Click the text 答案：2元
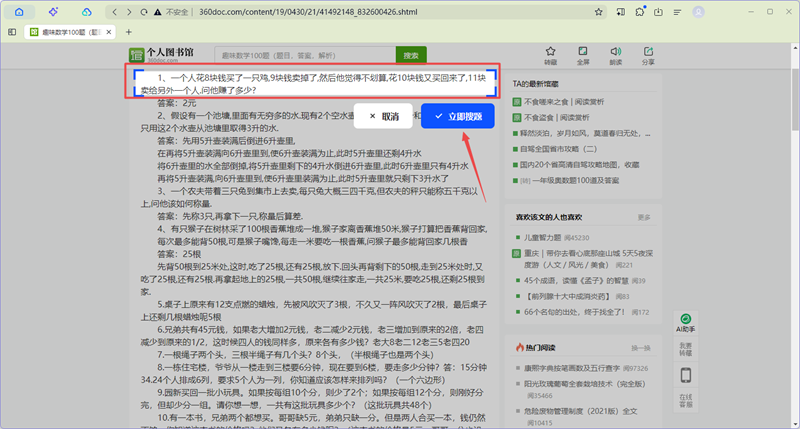The width and height of the screenshot is (800, 429). pyautogui.click(x=177, y=103)
